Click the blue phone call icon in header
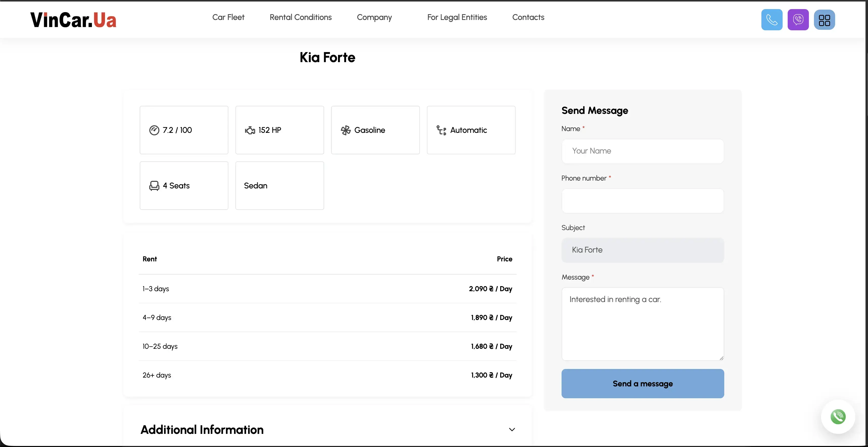Screen dimensions: 868x447 pos(772,20)
